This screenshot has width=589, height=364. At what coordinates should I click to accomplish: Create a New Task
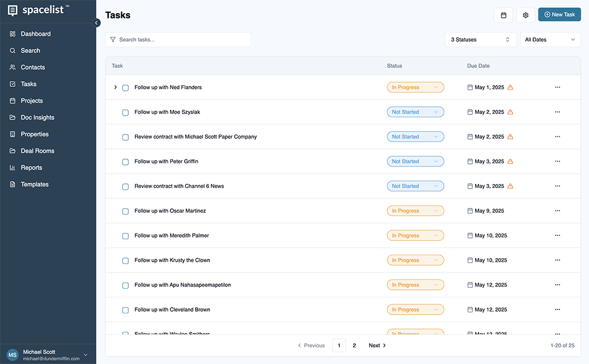pyautogui.click(x=559, y=14)
